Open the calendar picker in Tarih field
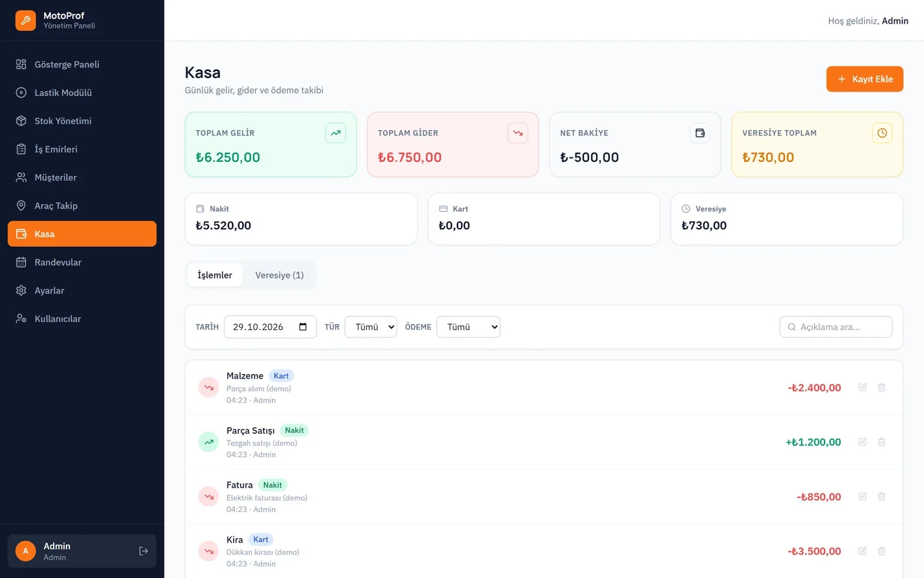The height and width of the screenshot is (578, 924). coord(303,327)
